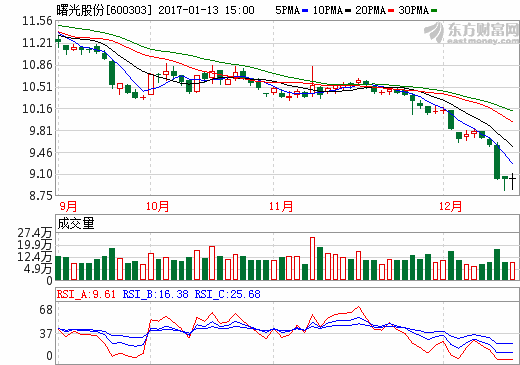Select the timestamp 2017-01-13 15:00
The image size is (520, 365).
point(206,10)
